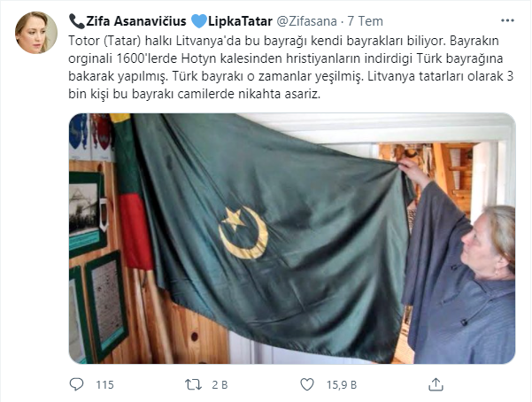This screenshot has width=532, height=402.
Task: Open the share upload icon
Action: (436, 384)
